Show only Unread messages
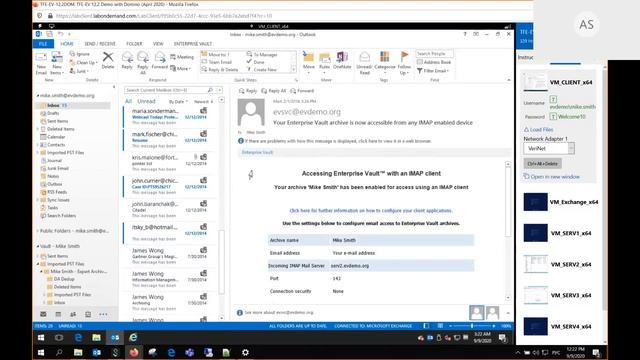 pos(146,101)
